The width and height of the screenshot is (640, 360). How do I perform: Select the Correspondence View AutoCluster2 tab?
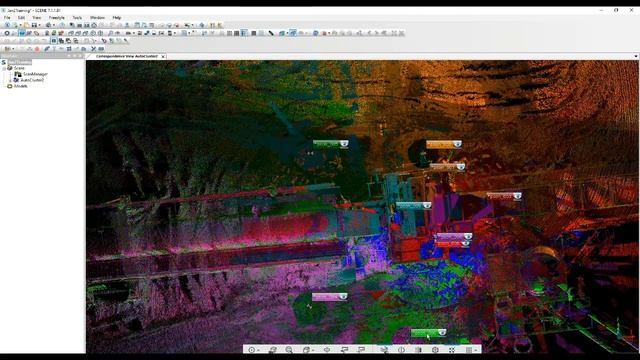coord(127,56)
